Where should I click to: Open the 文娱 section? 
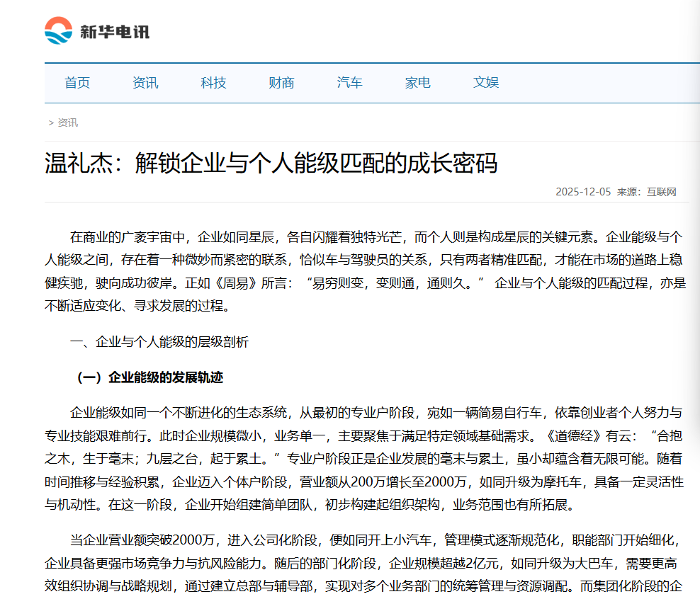tap(486, 83)
